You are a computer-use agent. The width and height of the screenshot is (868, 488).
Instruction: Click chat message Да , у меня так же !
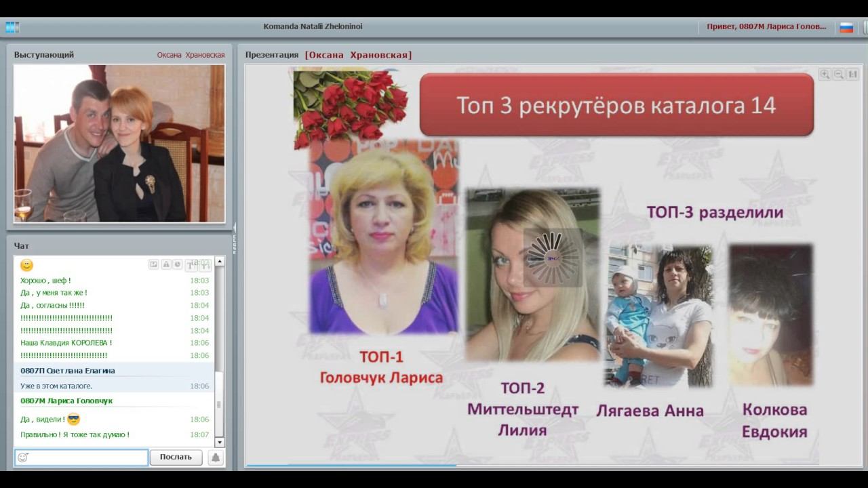[x=54, y=293]
